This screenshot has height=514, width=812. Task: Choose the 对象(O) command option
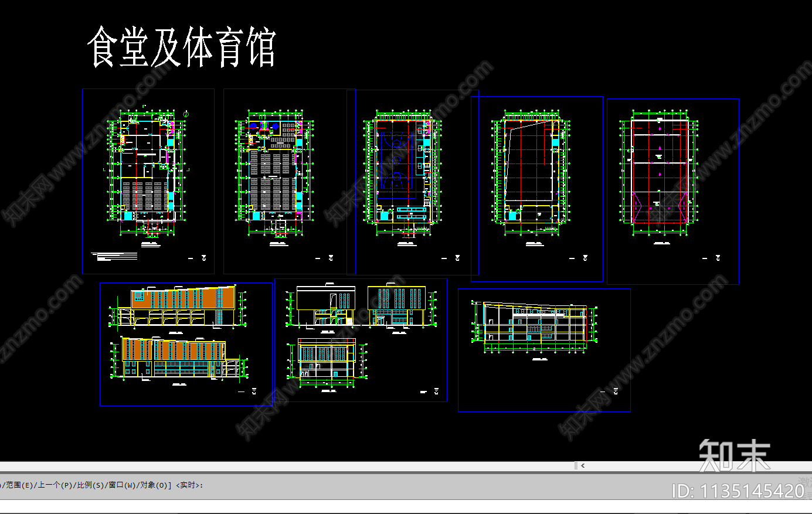(x=154, y=485)
